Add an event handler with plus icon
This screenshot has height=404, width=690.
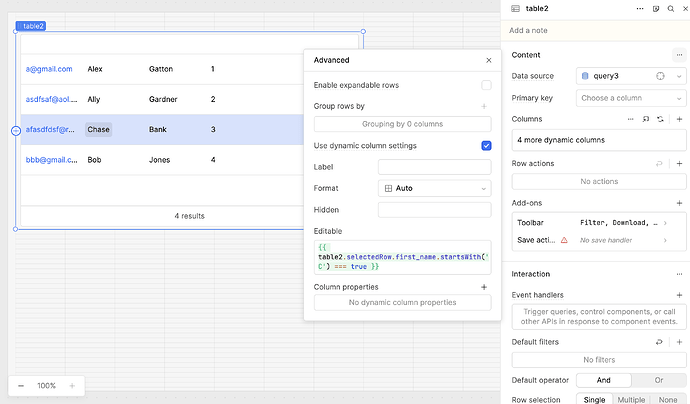(679, 295)
